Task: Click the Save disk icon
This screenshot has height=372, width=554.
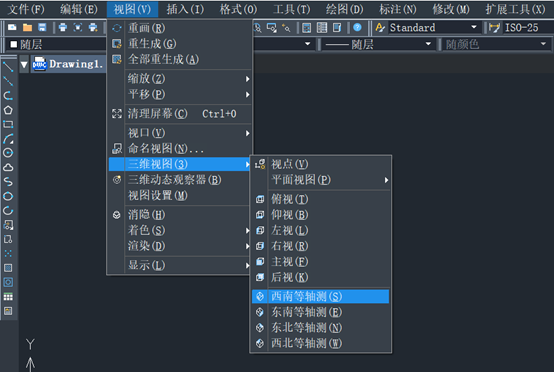Action: pyautogui.click(x=42, y=28)
